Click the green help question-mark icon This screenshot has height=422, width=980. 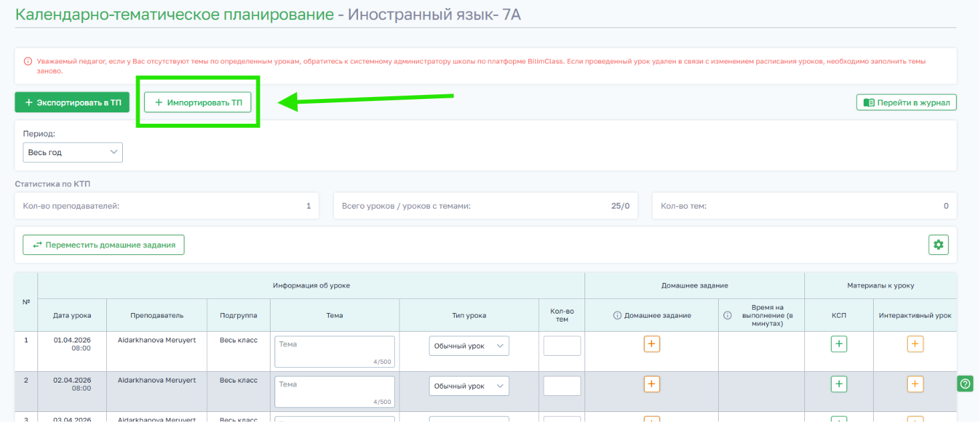coord(965,384)
